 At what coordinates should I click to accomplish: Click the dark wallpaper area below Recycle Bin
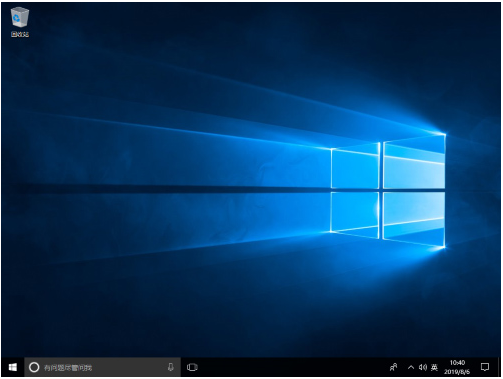[20, 83]
